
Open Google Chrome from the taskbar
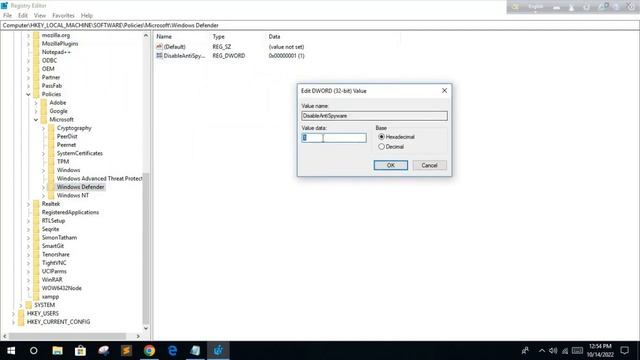149,351
